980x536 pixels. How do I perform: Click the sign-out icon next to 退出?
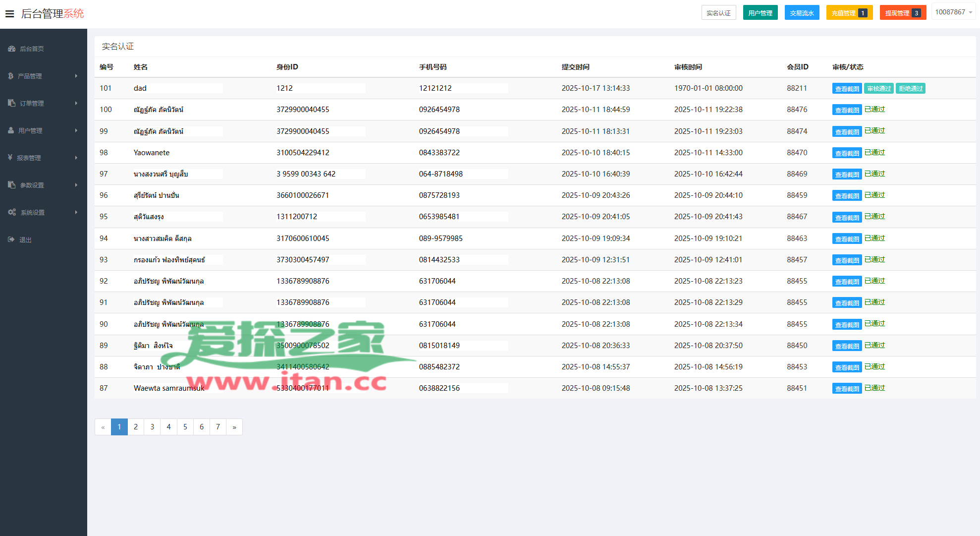(11, 239)
